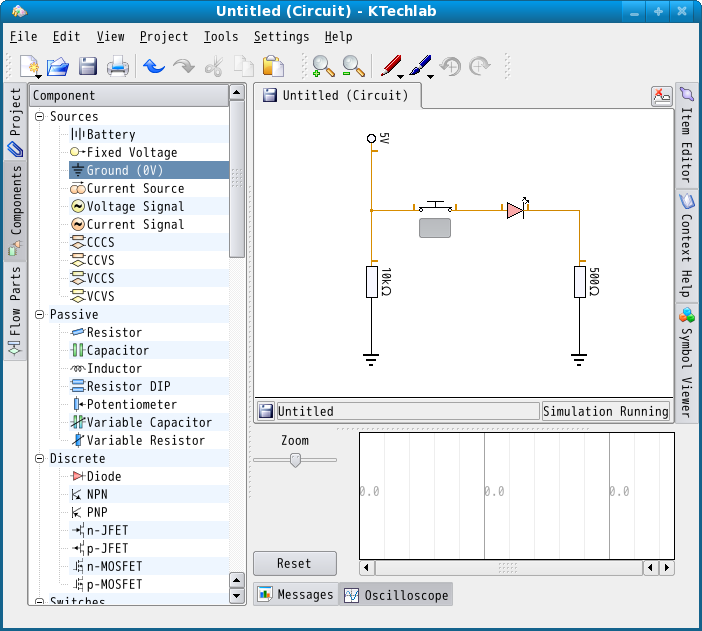Save the circuit with the floppy icon

(x=88, y=67)
